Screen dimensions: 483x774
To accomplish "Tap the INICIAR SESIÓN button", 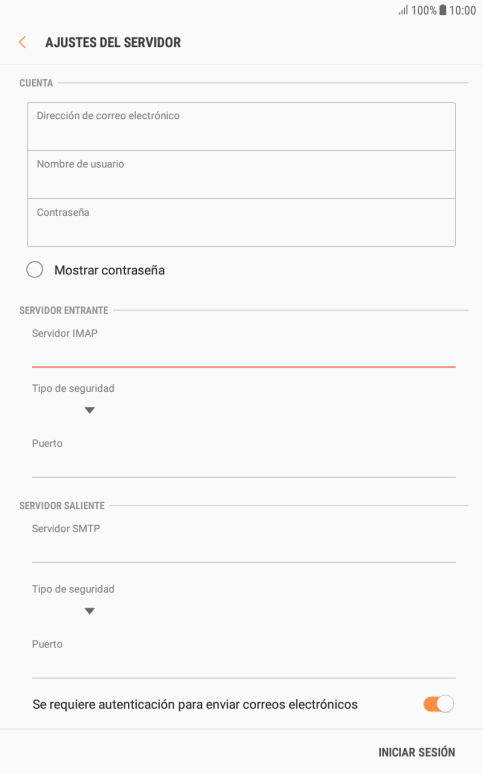I will [416, 752].
